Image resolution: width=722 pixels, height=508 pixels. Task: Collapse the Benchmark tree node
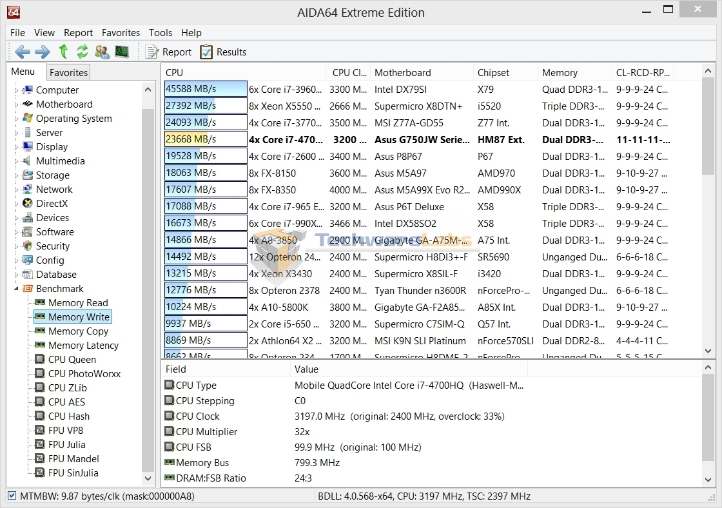[16, 289]
